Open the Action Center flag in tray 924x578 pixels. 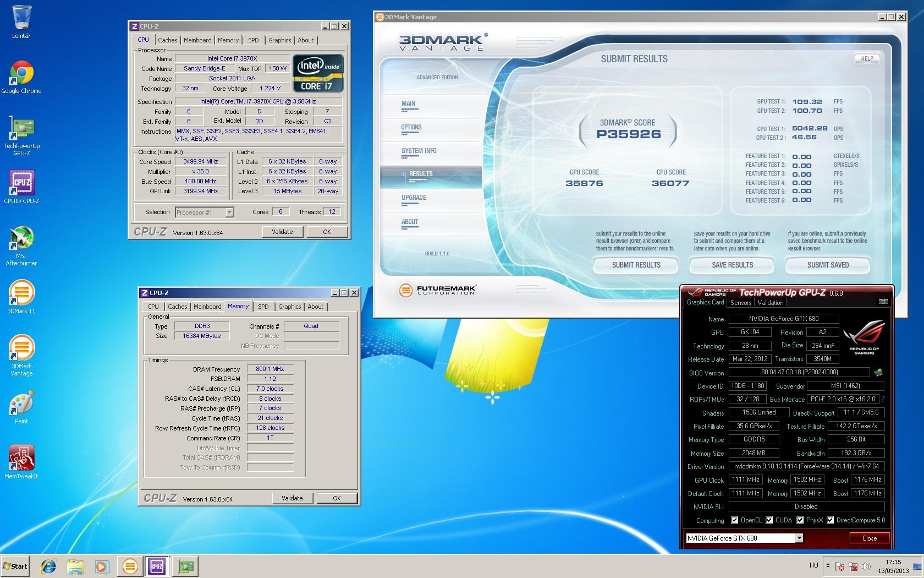point(840,566)
